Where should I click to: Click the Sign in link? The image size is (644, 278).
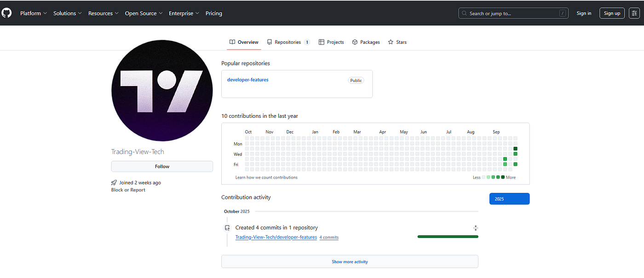click(x=584, y=13)
